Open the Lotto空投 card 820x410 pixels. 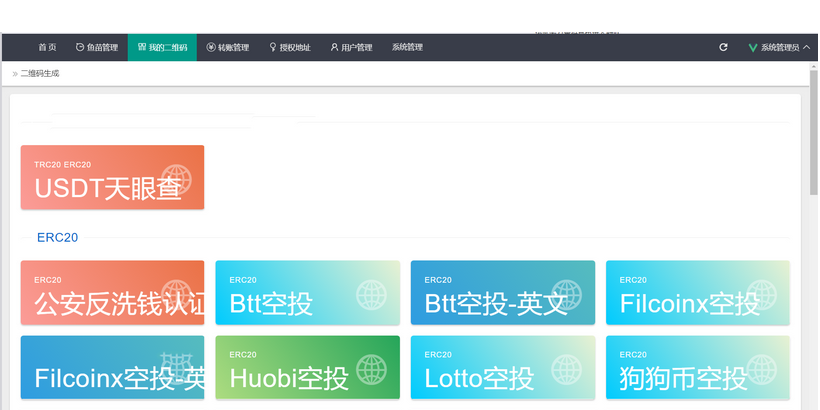(x=503, y=368)
